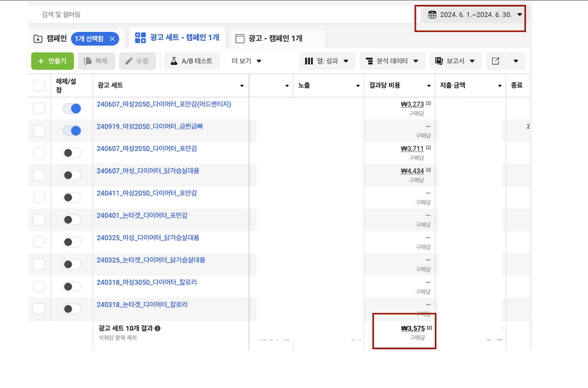Check the select-all header checkbox
588x388 pixels.
pos(39,86)
